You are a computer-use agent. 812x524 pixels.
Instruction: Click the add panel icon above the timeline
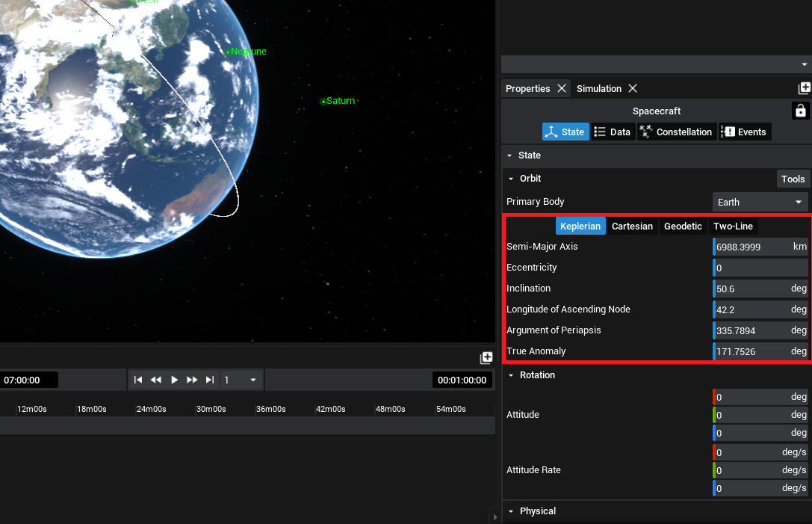point(486,358)
